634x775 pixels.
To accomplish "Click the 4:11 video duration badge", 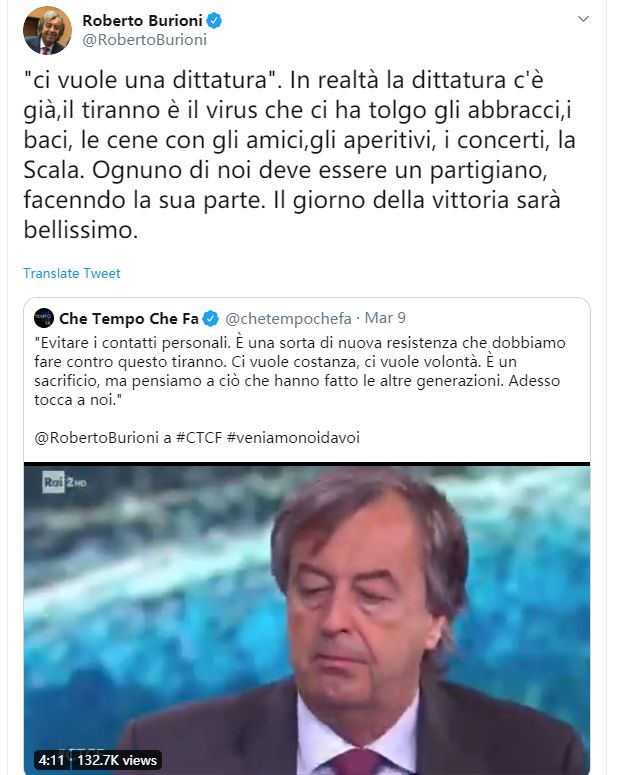I will click(x=52, y=760).
